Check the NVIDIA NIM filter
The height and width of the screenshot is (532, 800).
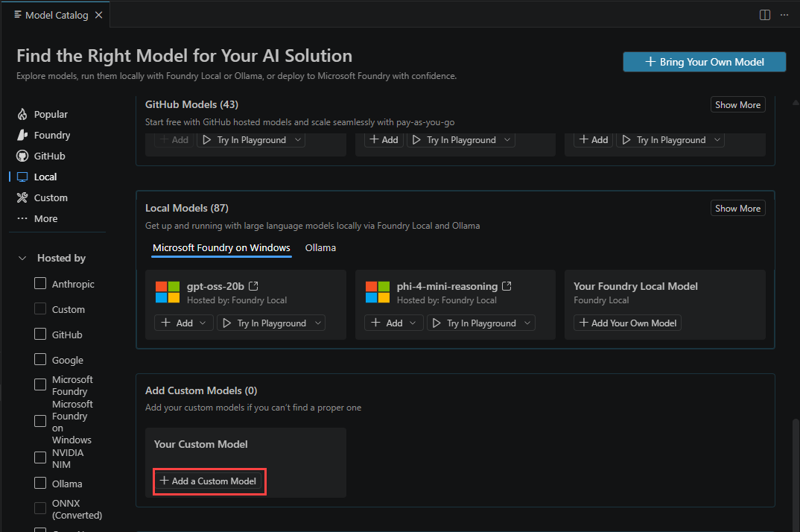tap(40, 457)
